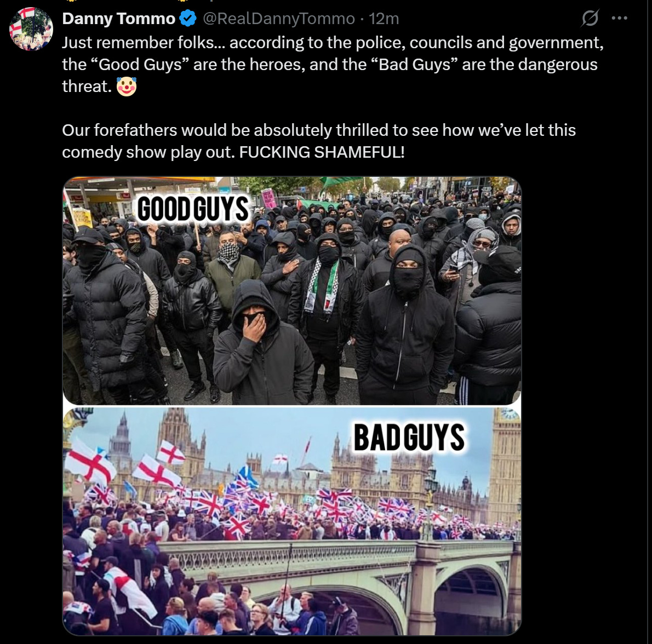This screenshot has width=652, height=644.
Task: Click the tweet text starting 'Just remember folks'
Action: [332, 65]
